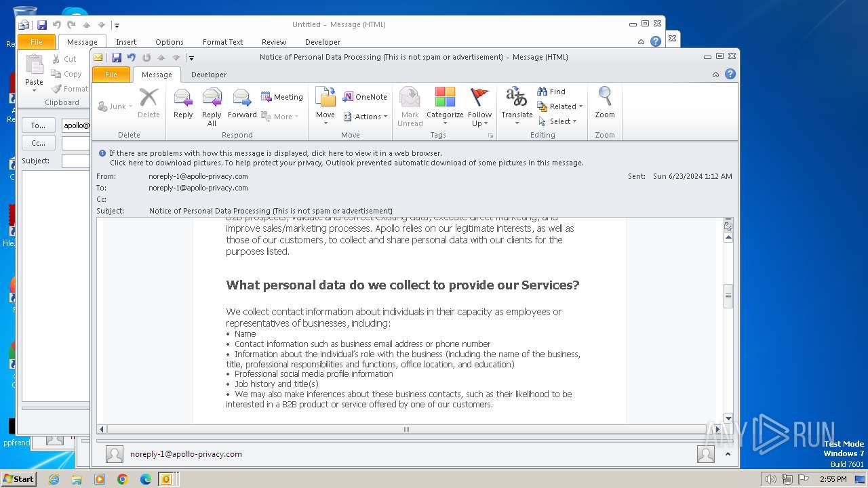Open Developer tab in Untitled message window
Image resolution: width=868 pixels, height=488 pixels.
[323, 42]
